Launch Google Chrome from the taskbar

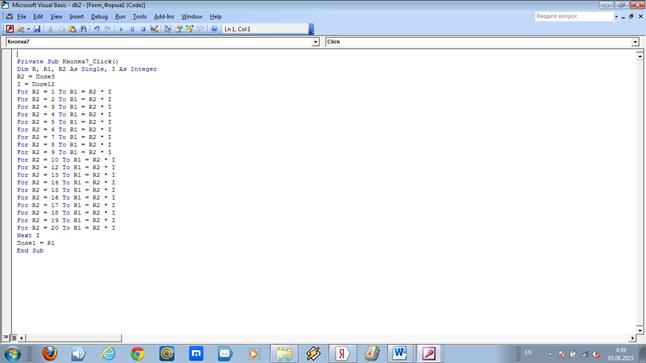pos(138,354)
